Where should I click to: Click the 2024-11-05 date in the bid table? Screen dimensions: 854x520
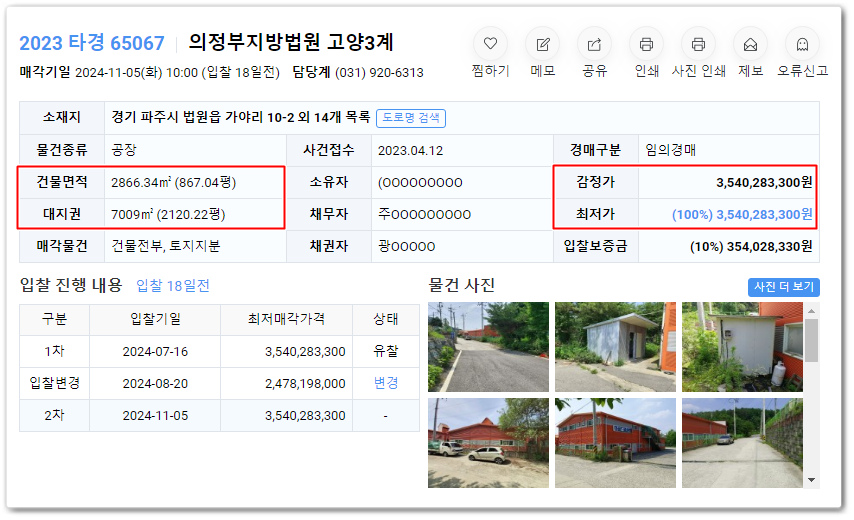(x=155, y=415)
